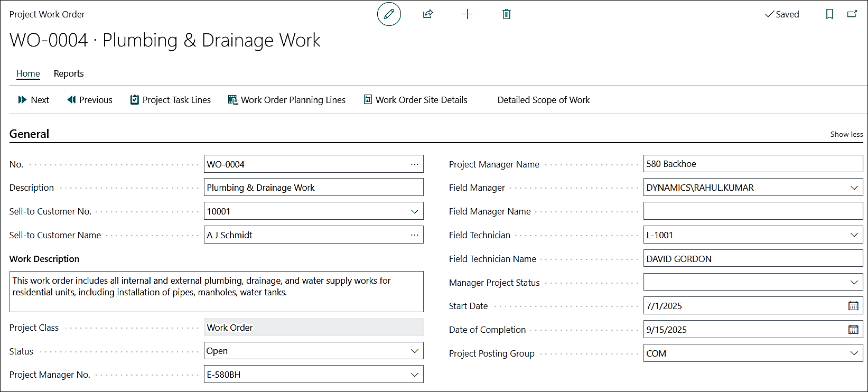Image resolution: width=868 pixels, height=392 pixels.
Task: Open Date of Completion calendar picker
Action: 853,330
